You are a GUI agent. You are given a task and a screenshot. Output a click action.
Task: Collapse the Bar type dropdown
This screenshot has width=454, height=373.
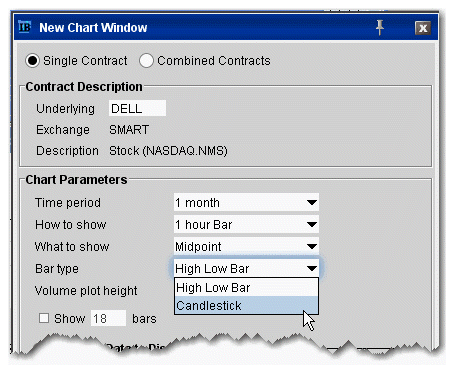(246, 268)
